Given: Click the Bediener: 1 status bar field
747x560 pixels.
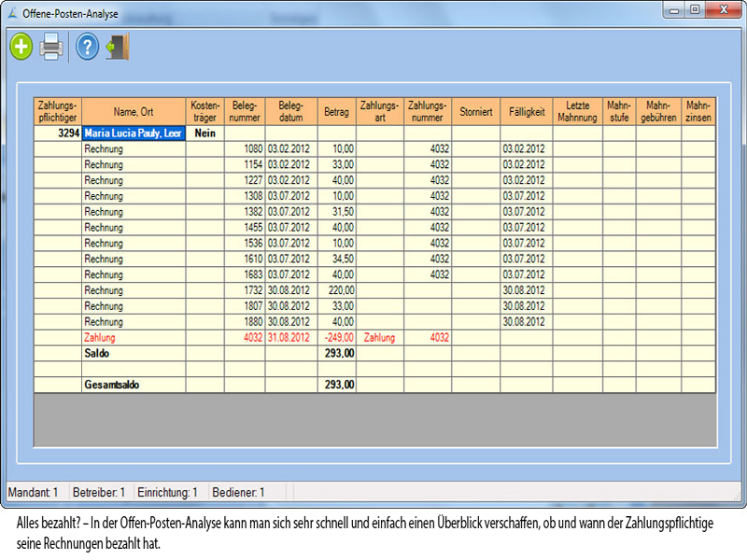Looking at the screenshot, I should (238, 492).
